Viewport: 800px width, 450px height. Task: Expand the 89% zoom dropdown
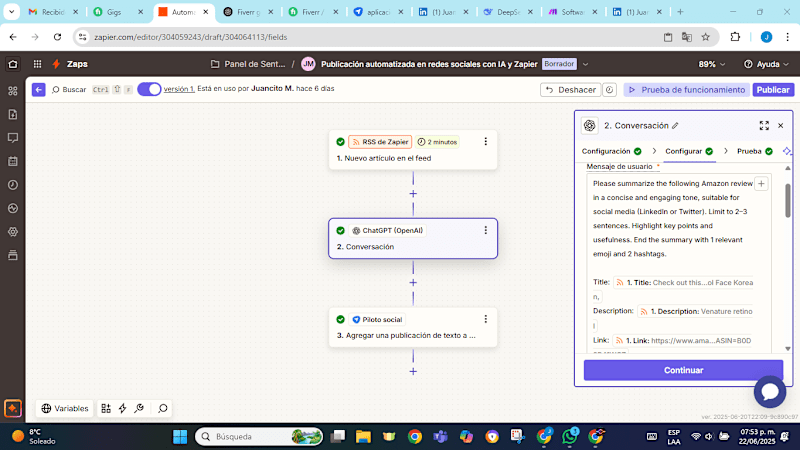click(x=711, y=64)
